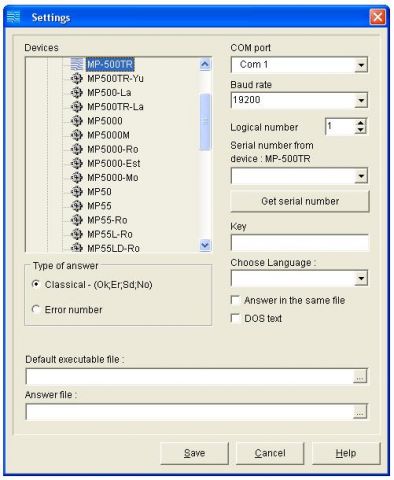Click the Save button
The image size is (394, 480).
[x=194, y=453]
